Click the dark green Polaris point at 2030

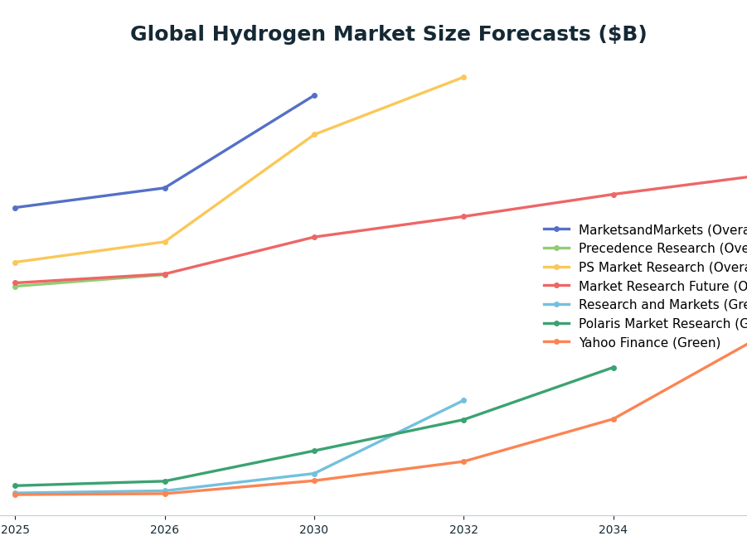[x=314, y=451]
